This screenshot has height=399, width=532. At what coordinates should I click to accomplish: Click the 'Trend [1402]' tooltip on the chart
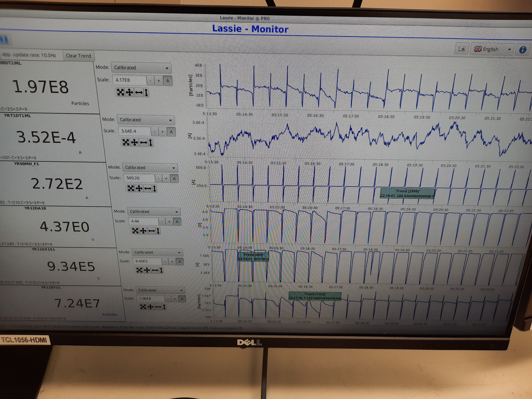[315, 296]
